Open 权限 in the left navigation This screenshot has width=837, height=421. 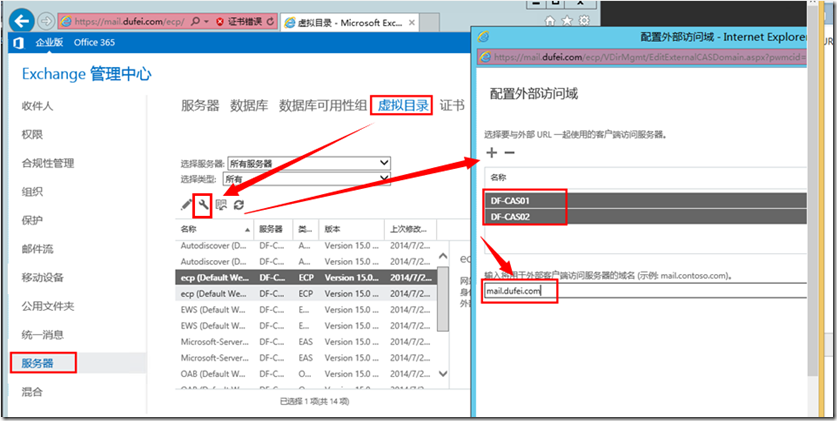[x=32, y=134]
